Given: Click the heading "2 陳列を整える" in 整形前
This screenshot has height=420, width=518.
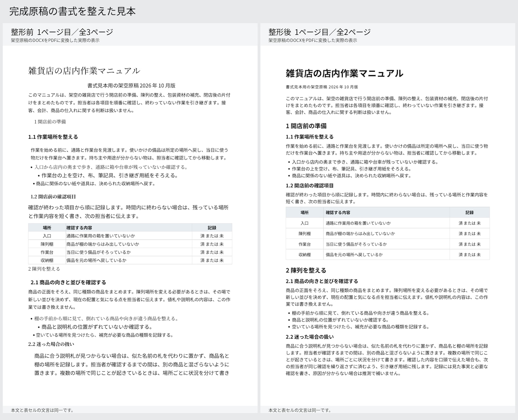Looking at the screenshot, I should click(x=44, y=269).
